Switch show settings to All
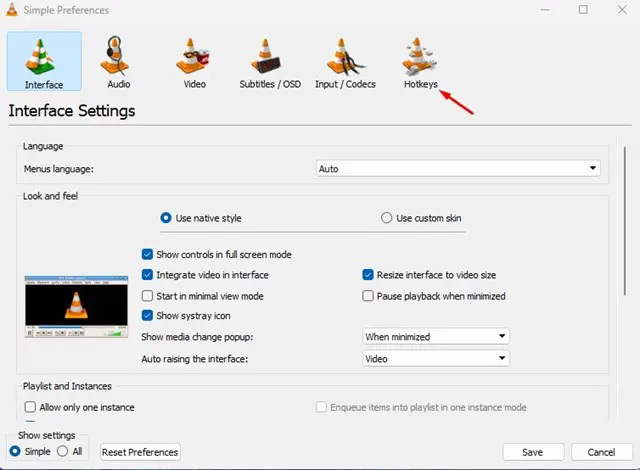The image size is (640, 470). click(x=62, y=451)
